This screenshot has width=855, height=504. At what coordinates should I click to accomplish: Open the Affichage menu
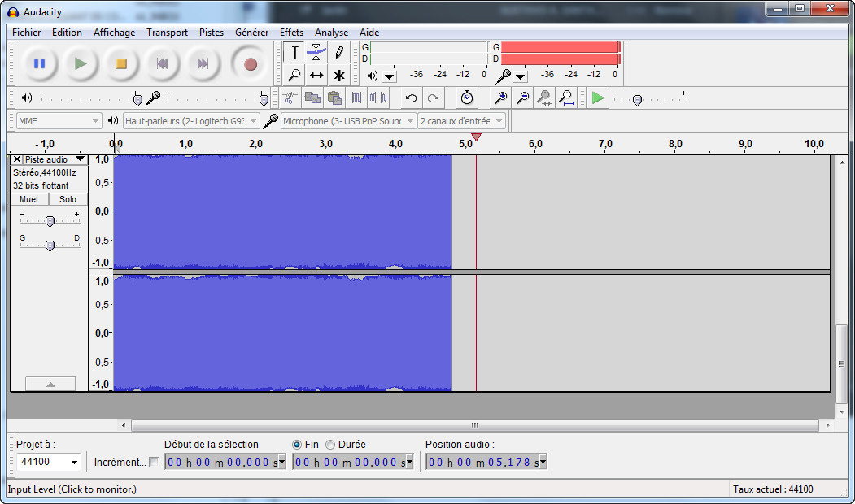point(115,33)
